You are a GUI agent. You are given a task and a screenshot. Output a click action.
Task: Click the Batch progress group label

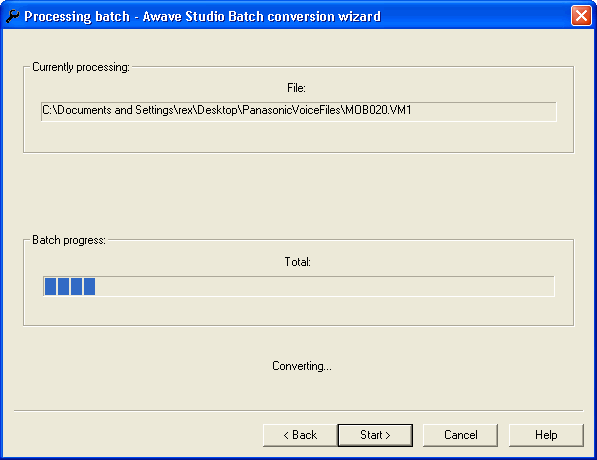(69, 240)
